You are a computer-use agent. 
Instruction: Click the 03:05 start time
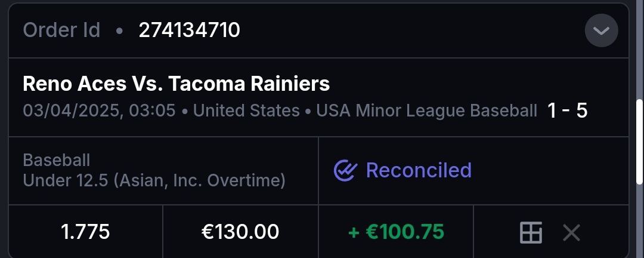tap(158, 110)
